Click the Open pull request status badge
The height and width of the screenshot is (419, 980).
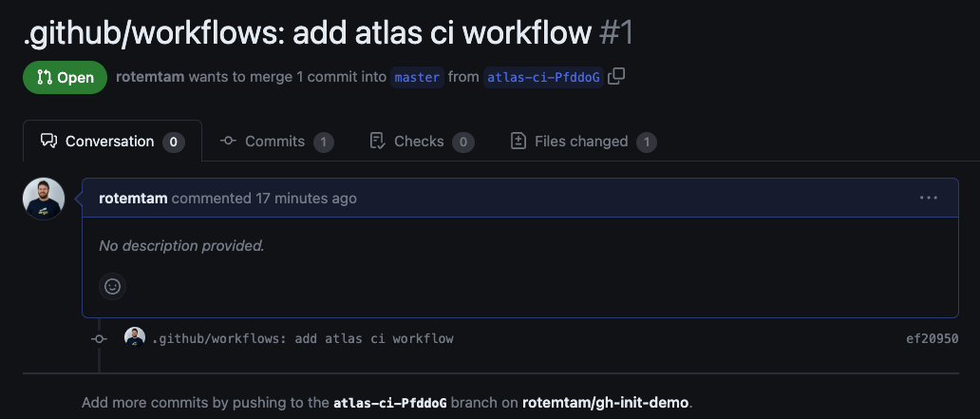65,78
